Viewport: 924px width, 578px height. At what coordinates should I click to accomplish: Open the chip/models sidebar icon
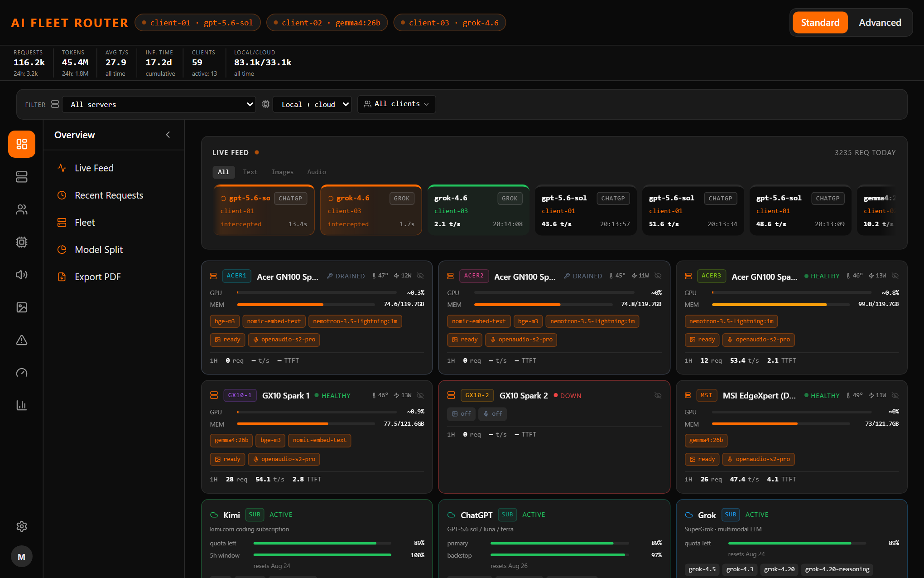coord(22,242)
